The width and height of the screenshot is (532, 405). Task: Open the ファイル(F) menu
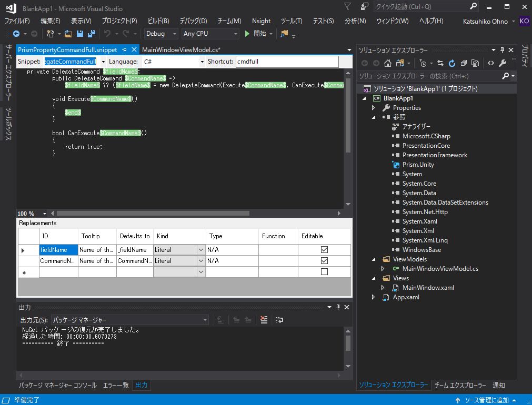tap(17, 21)
